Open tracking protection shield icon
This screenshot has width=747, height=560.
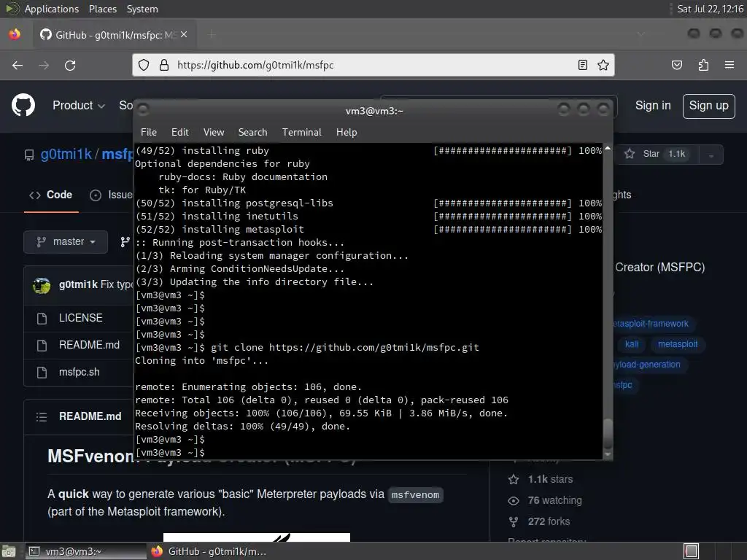144,65
